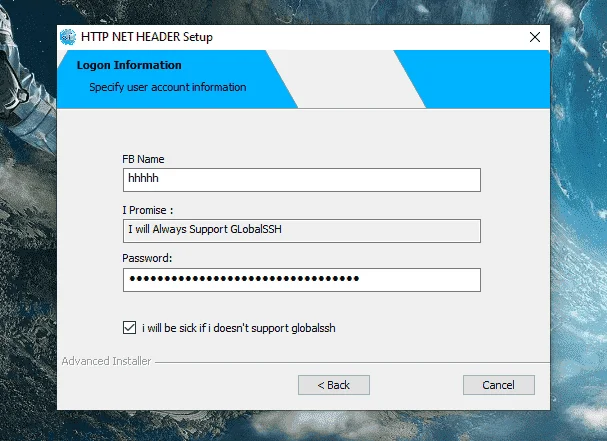Click the 'Password:' label
This screenshot has height=441, width=607.
click(x=147, y=258)
